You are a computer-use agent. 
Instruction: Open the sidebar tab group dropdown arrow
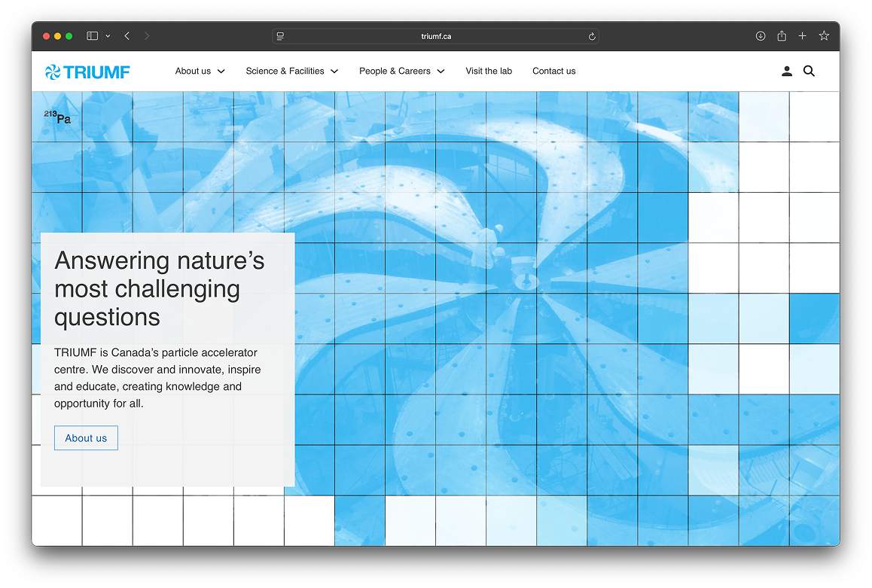tap(108, 36)
